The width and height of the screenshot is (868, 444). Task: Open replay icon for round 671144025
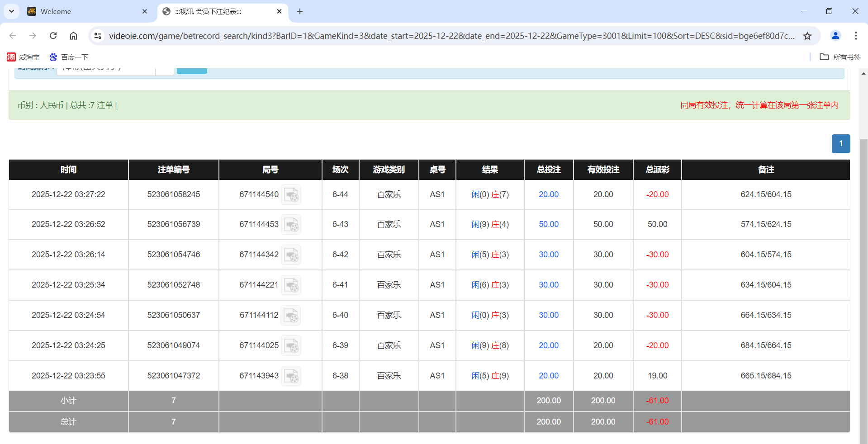pyautogui.click(x=291, y=346)
